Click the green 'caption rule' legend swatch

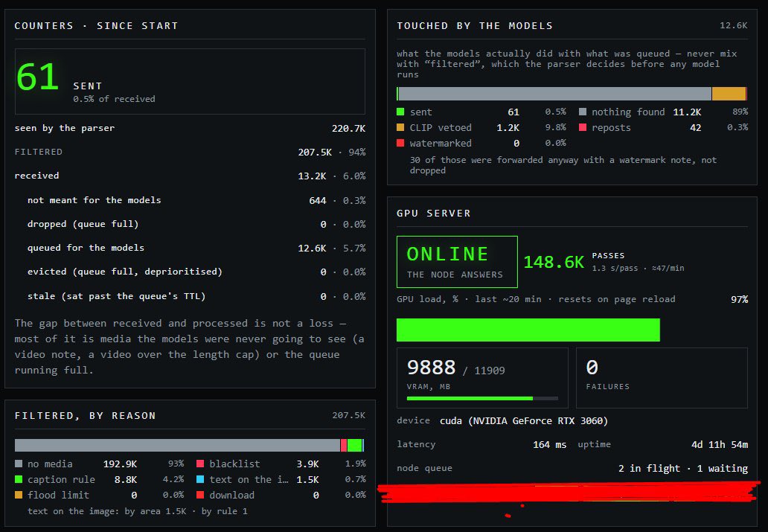(19, 479)
